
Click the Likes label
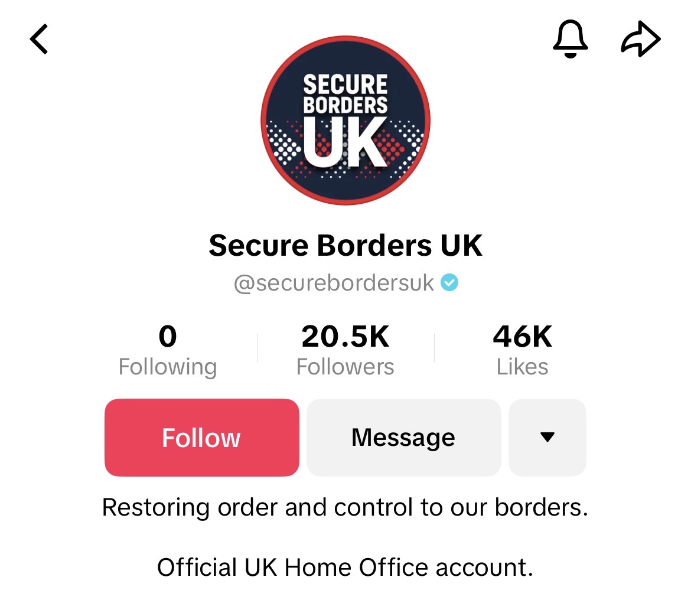point(523,367)
